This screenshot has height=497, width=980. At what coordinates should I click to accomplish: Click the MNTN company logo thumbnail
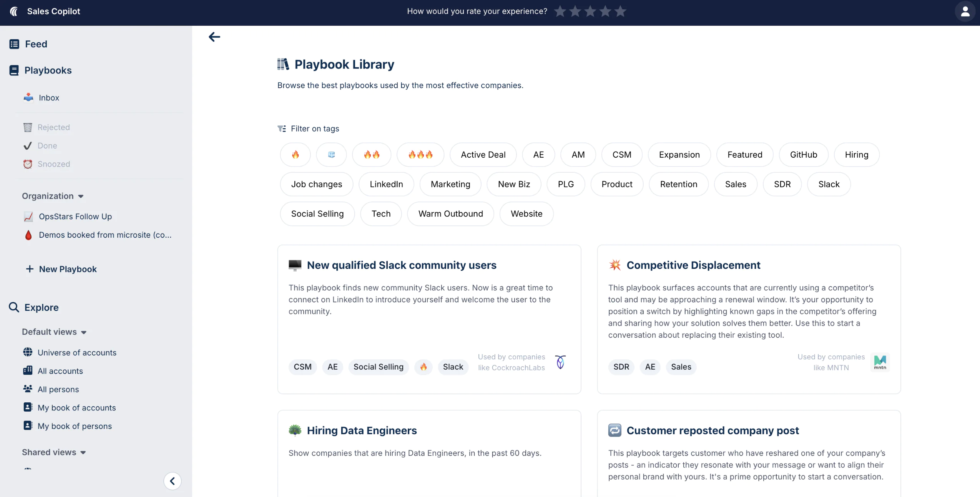(880, 362)
